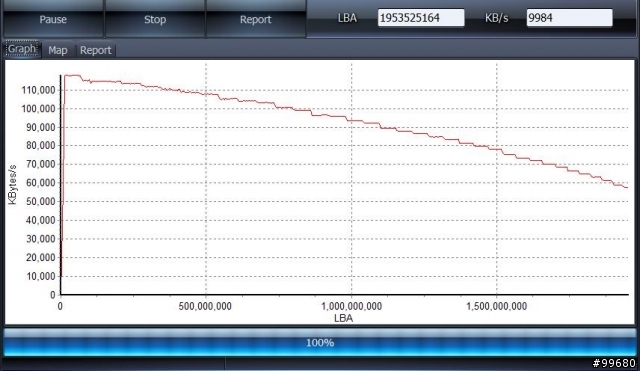Pause the disk scan
The width and height of the screenshot is (640, 371).
53,19
